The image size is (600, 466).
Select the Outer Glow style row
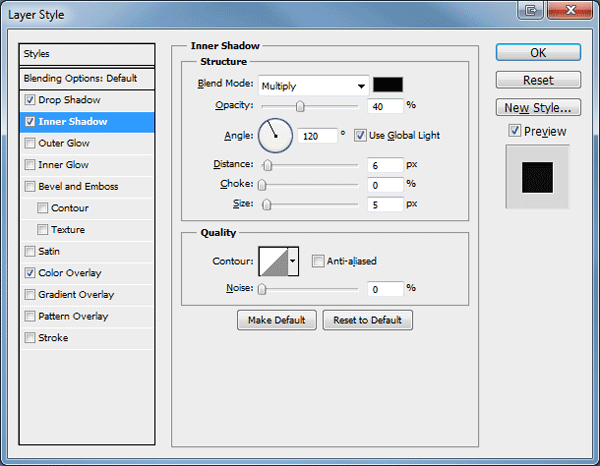(87, 143)
